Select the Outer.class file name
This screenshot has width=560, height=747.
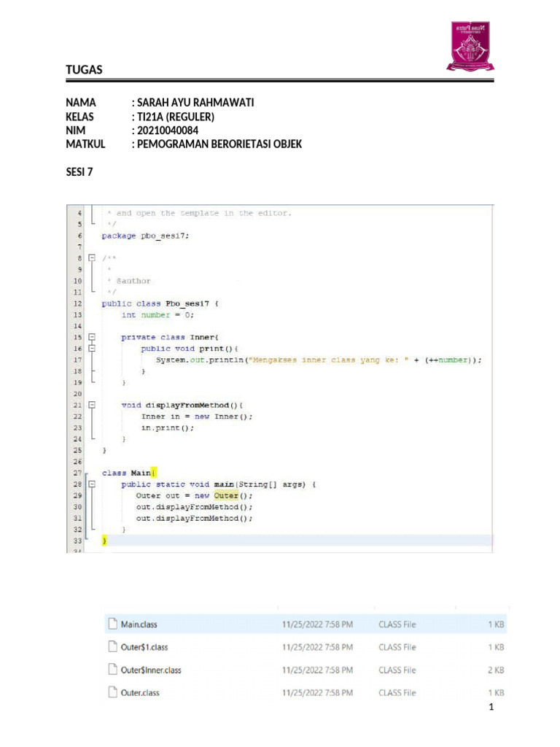point(140,693)
